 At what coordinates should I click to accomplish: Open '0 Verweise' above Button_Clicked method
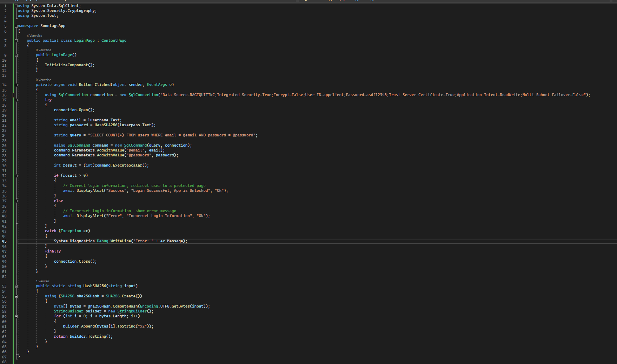click(44, 80)
